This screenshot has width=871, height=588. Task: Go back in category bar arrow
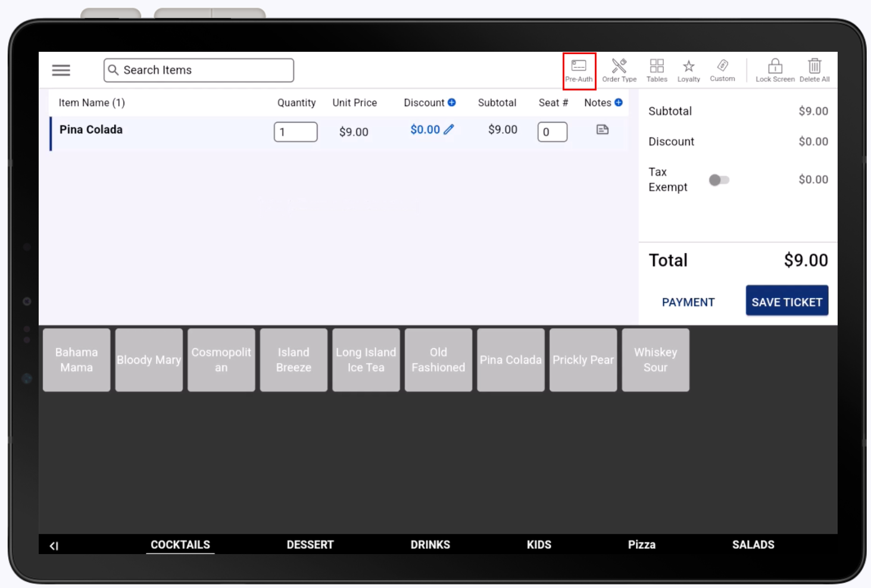pos(54,546)
